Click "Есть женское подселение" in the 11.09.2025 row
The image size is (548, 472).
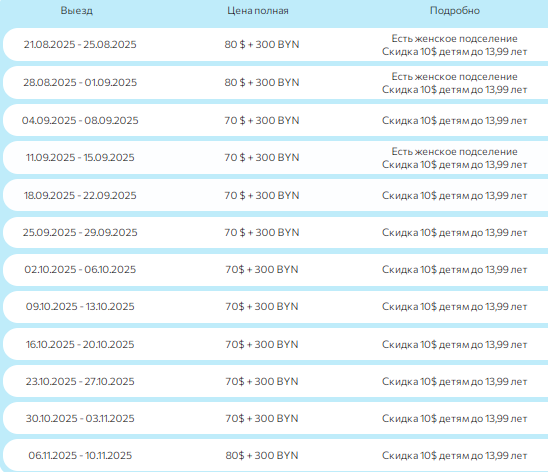point(454,151)
